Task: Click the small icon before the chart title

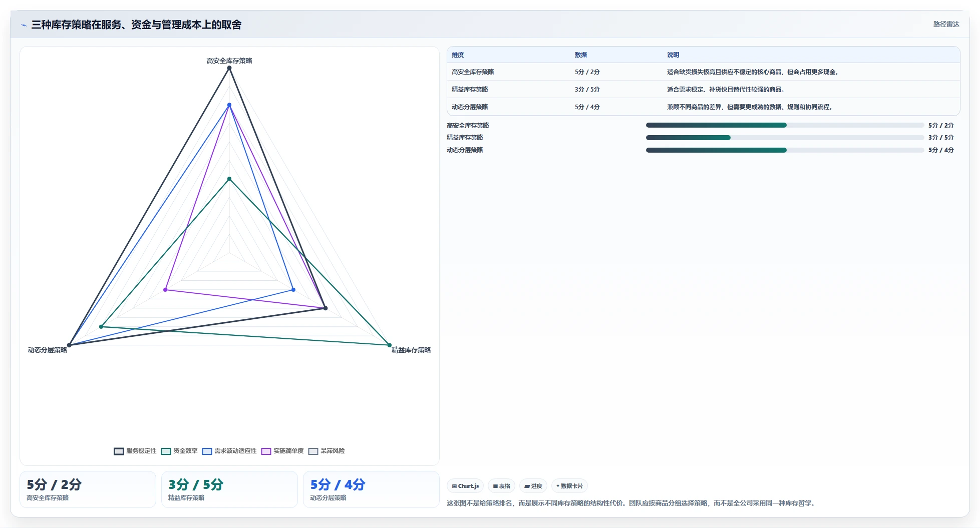Action: coord(24,25)
